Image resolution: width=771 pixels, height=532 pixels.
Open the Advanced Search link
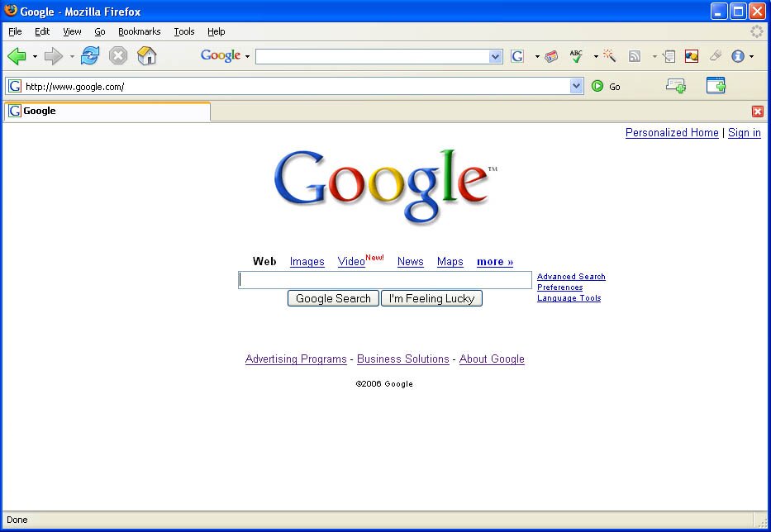571,276
